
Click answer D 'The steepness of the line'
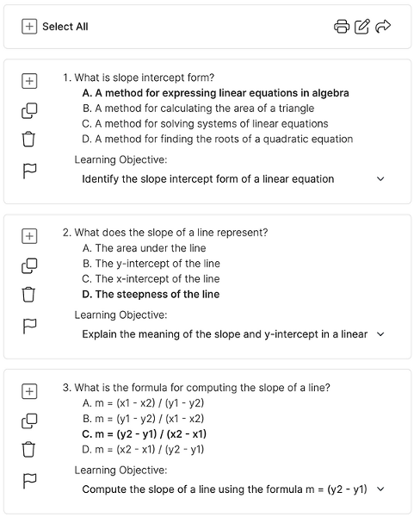151,294
